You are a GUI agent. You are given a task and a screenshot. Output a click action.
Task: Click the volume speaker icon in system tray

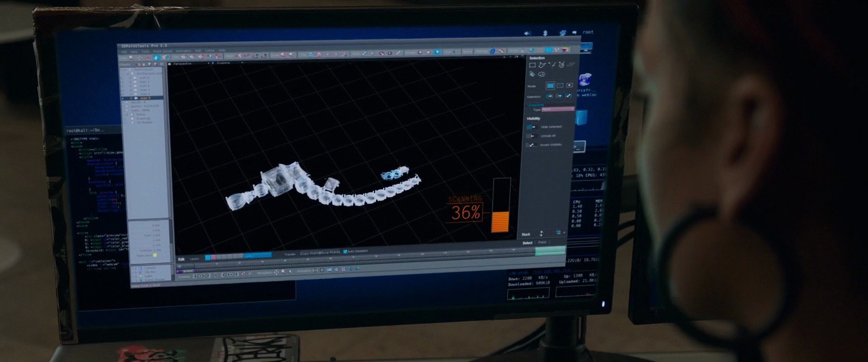(x=527, y=33)
